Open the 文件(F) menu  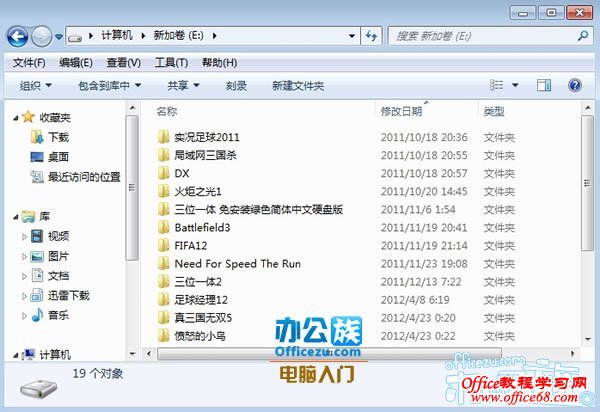coord(29,62)
